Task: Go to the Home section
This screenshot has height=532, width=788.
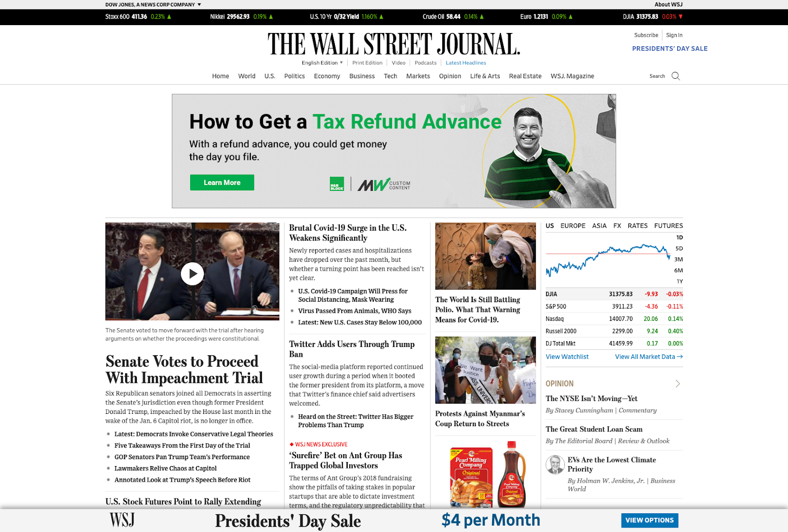Action: [x=221, y=76]
